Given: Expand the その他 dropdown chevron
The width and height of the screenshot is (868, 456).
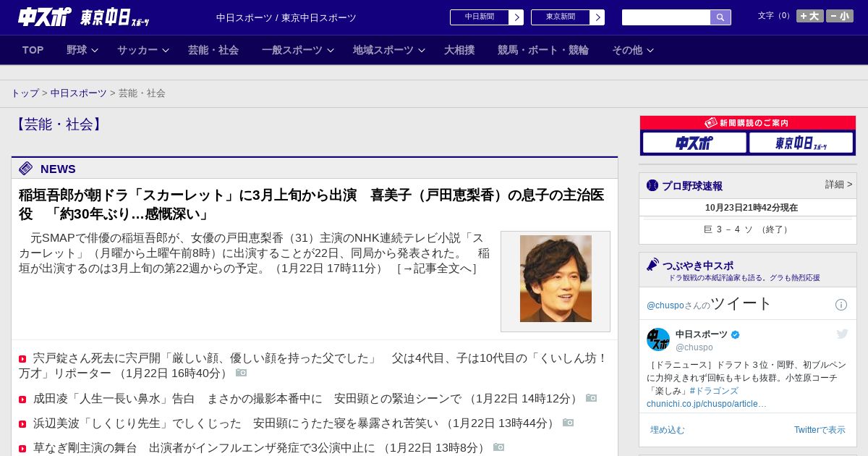Looking at the screenshot, I should (x=650, y=50).
